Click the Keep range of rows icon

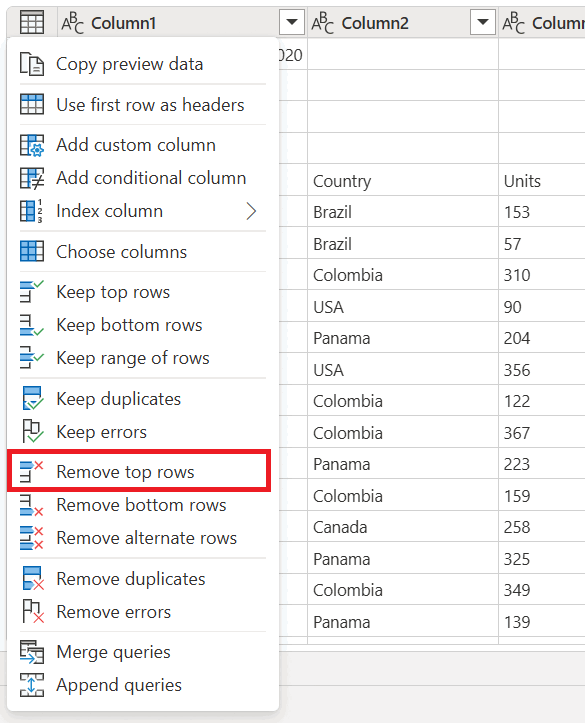click(x=32, y=358)
